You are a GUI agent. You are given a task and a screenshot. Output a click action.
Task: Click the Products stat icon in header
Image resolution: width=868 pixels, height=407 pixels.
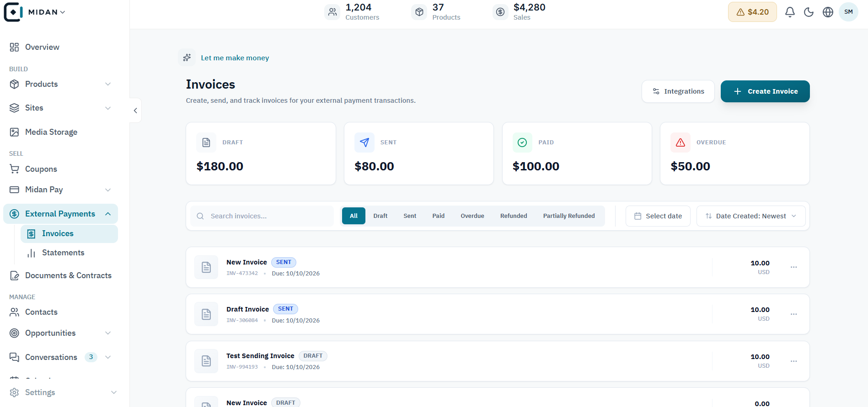419,12
